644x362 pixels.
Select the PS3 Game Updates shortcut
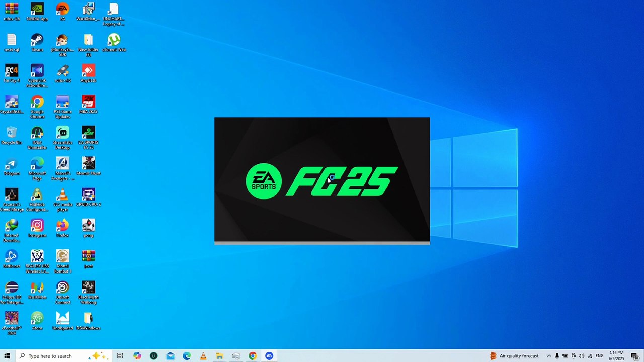tap(62, 107)
